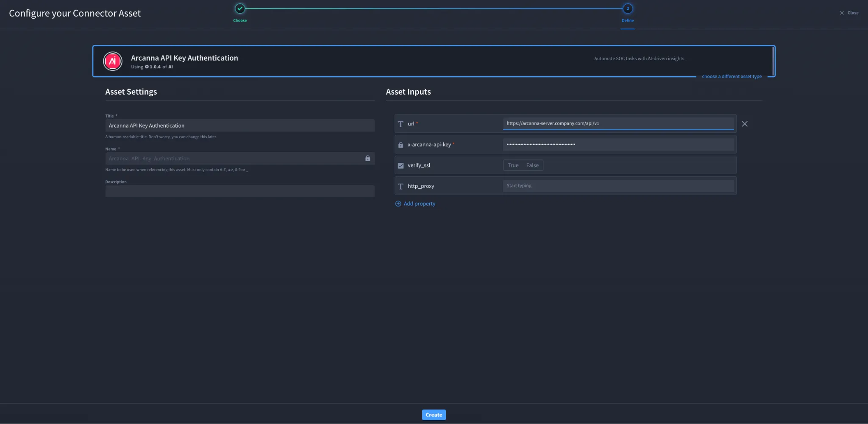Click the completed Choose step checkmark

[240, 8]
